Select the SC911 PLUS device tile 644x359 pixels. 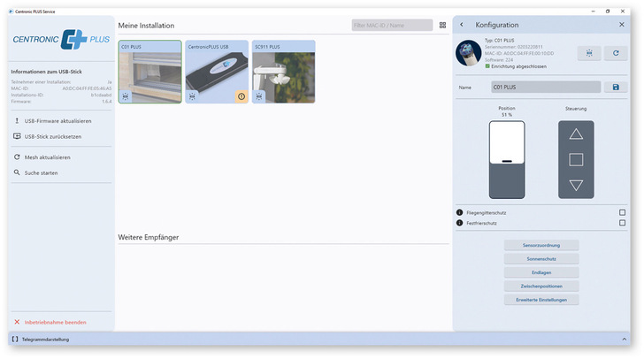(283, 72)
